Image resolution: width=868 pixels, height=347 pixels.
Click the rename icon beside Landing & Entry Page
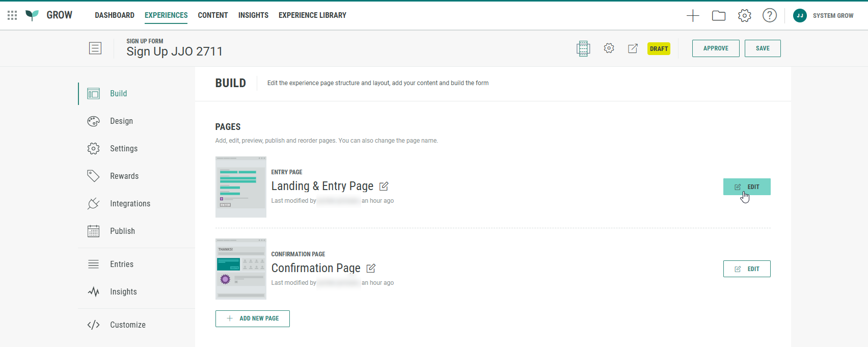(x=384, y=186)
